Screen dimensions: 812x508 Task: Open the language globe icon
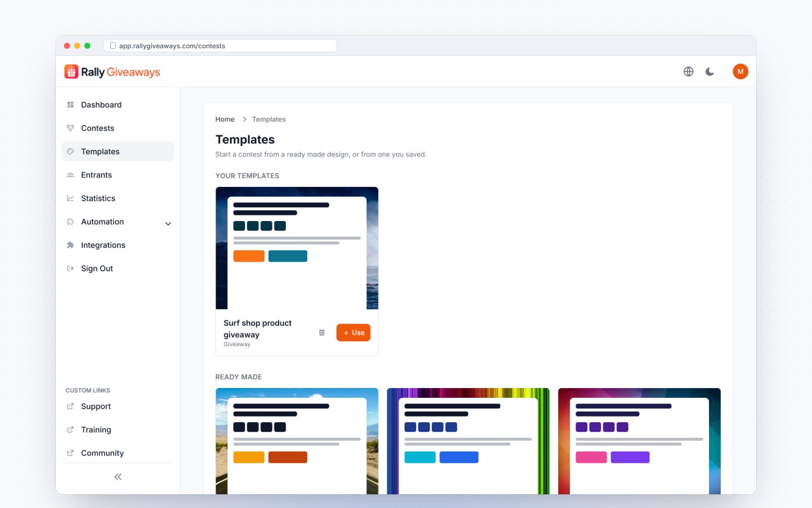tap(688, 72)
